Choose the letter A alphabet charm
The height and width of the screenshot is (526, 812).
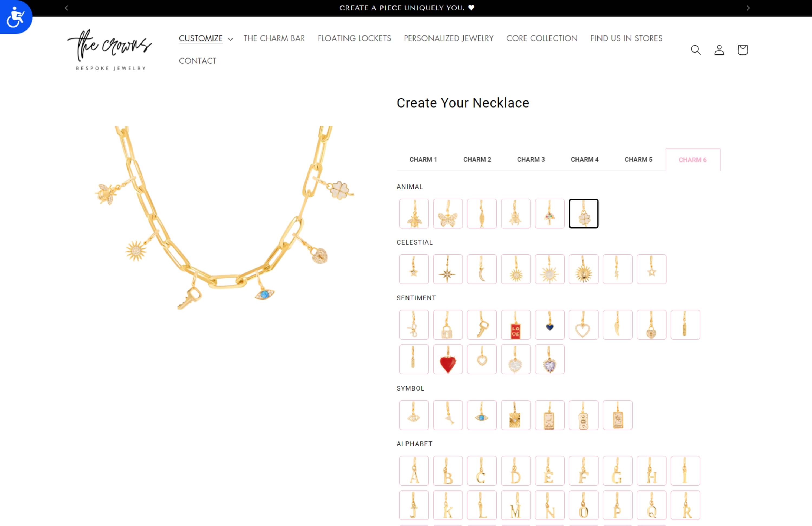click(414, 471)
